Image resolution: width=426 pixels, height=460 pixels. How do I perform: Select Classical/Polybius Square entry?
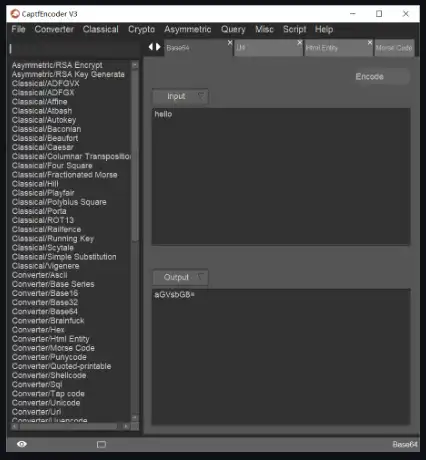pyautogui.click(x=59, y=202)
